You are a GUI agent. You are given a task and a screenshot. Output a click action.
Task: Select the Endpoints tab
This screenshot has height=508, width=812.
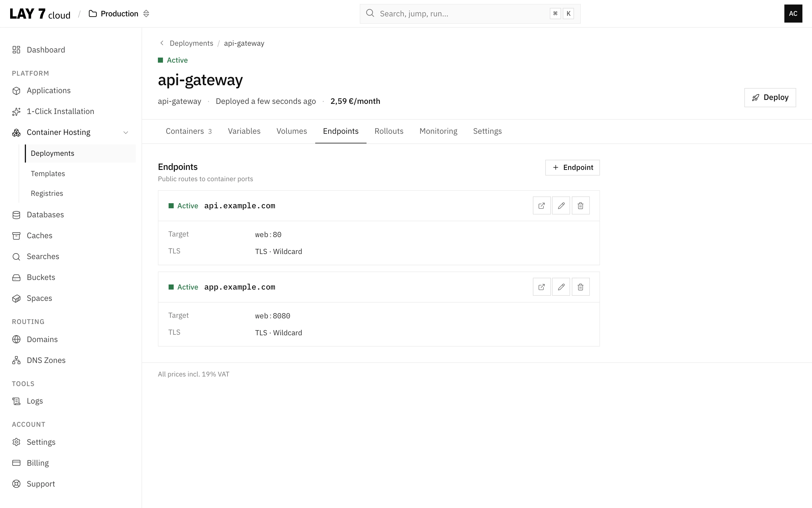(x=341, y=131)
